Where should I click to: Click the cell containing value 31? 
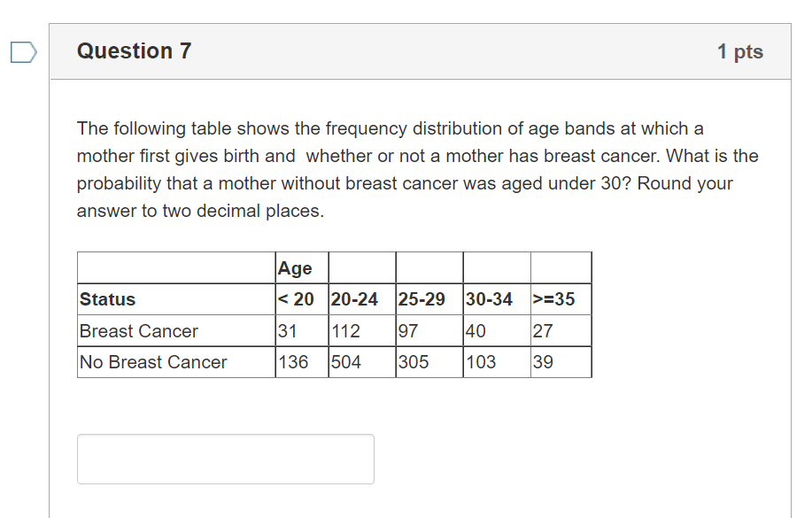286,330
